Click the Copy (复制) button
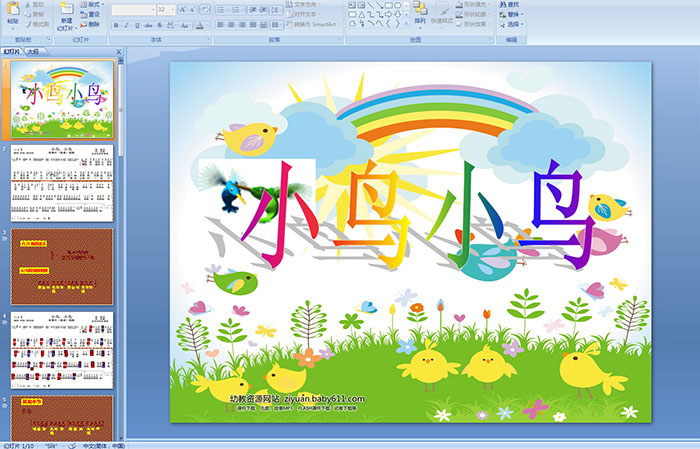Image resolution: width=700 pixels, height=449 pixels. [x=34, y=14]
